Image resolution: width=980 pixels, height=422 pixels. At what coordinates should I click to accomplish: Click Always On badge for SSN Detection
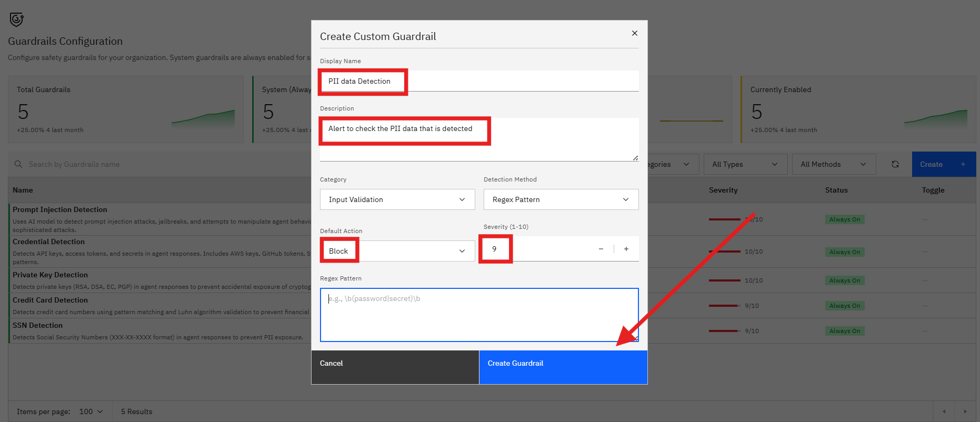845,331
